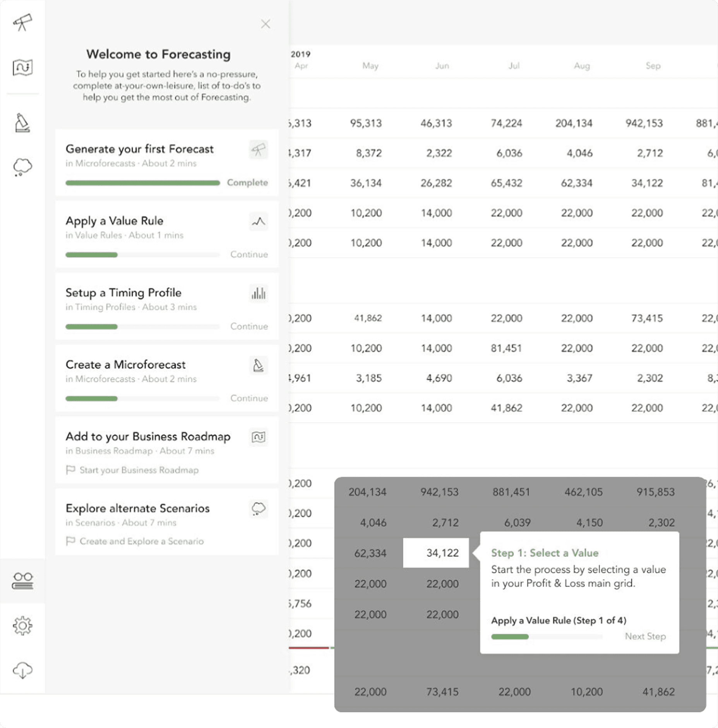The image size is (718, 728).
Task: Select cell 4,690 in Jun column
Action: click(439, 378)
